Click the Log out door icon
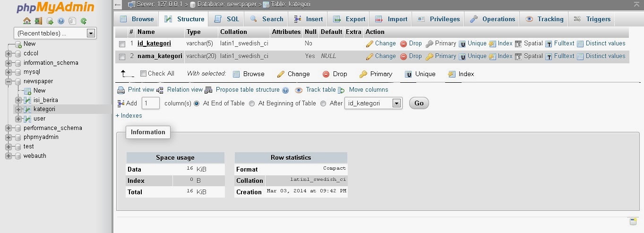 click(x=38, y=21)
